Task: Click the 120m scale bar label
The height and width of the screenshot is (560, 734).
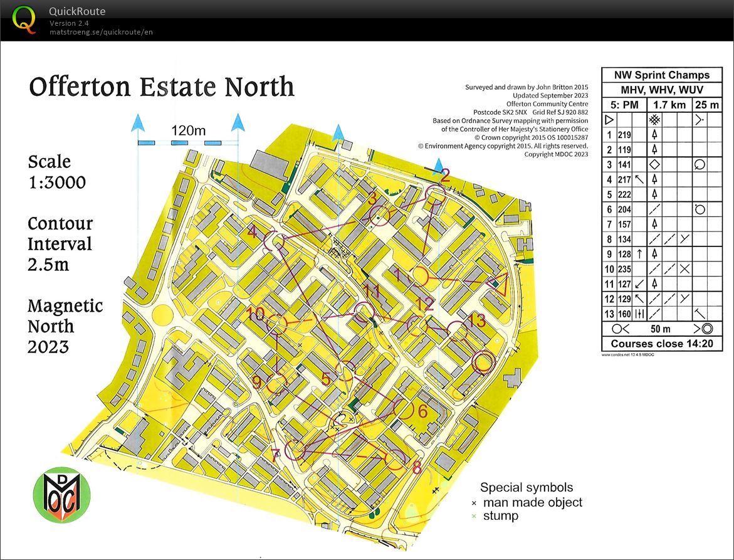Action: 188,130
